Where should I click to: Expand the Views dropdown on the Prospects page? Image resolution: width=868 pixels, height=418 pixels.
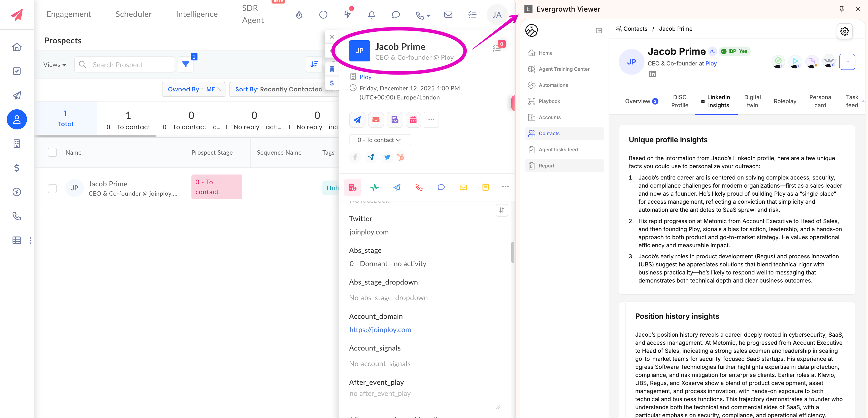[54, 64]
